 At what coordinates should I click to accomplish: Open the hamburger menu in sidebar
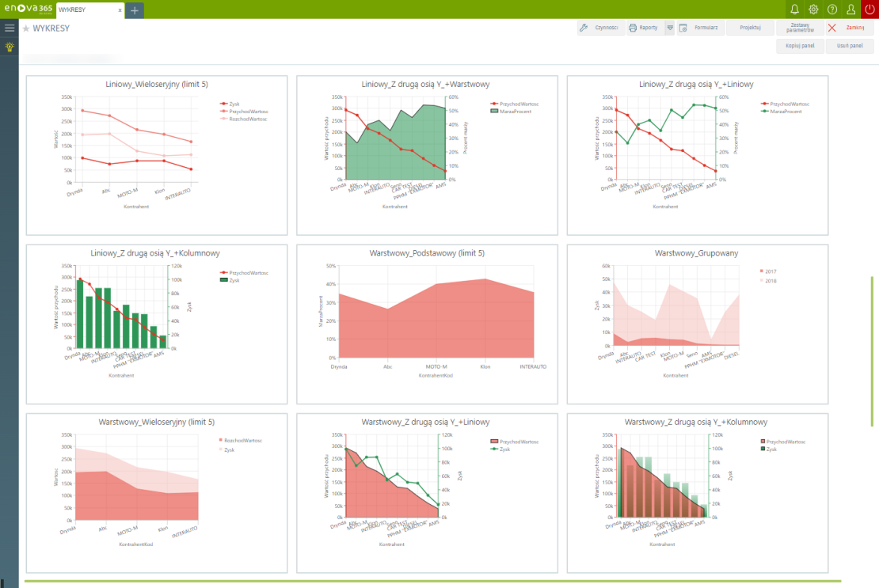tap(10, 28)
